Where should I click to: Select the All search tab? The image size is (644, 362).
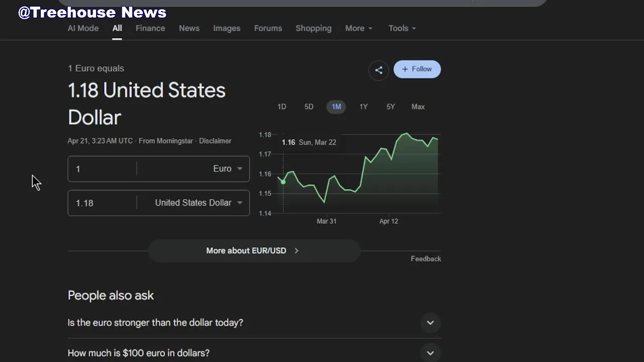(x=117, y=28)
